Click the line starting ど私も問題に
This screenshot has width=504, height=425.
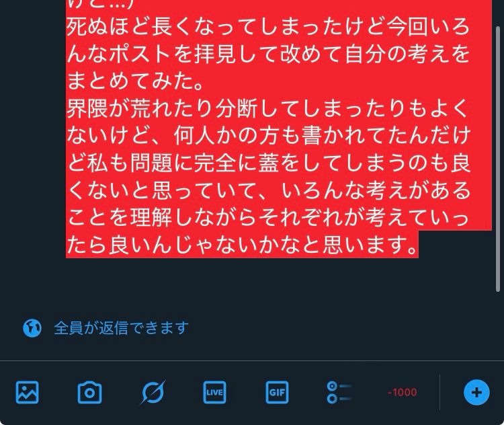(x=269, y=163)
